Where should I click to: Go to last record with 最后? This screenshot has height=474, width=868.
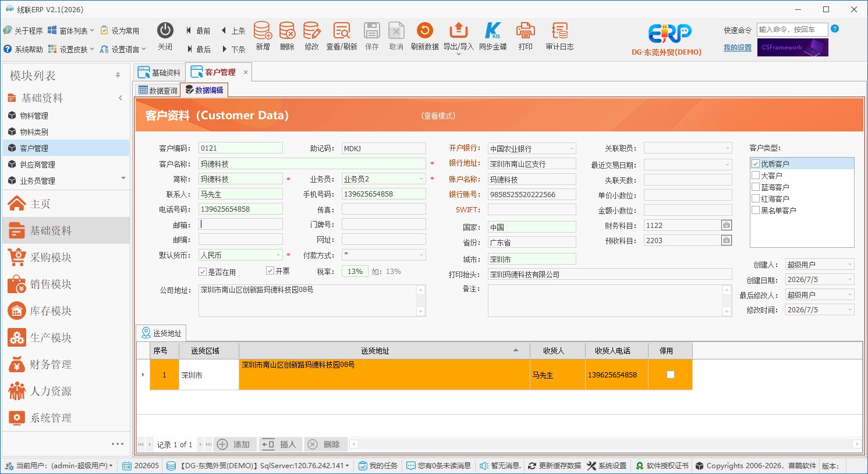pyautogui.click(x=198, y=49)
